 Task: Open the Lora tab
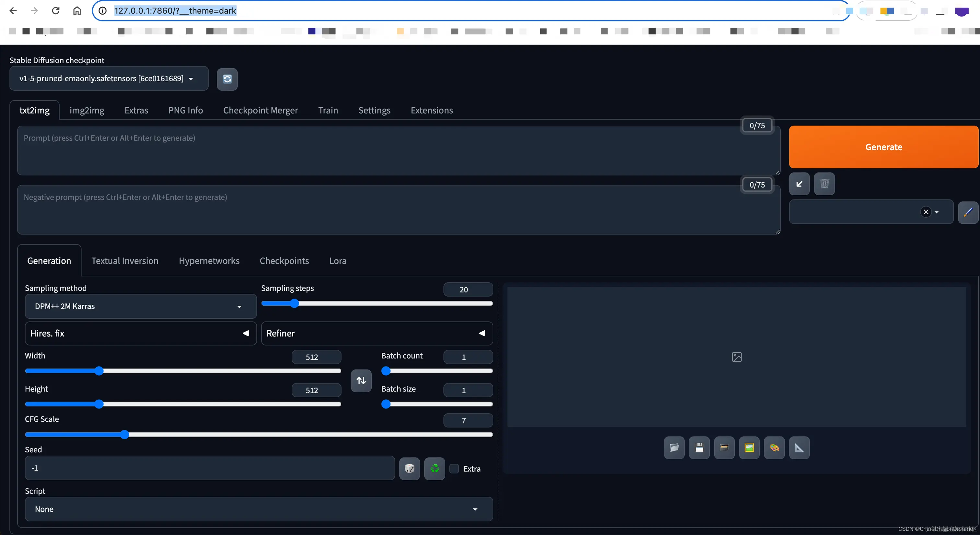point(337,261)
